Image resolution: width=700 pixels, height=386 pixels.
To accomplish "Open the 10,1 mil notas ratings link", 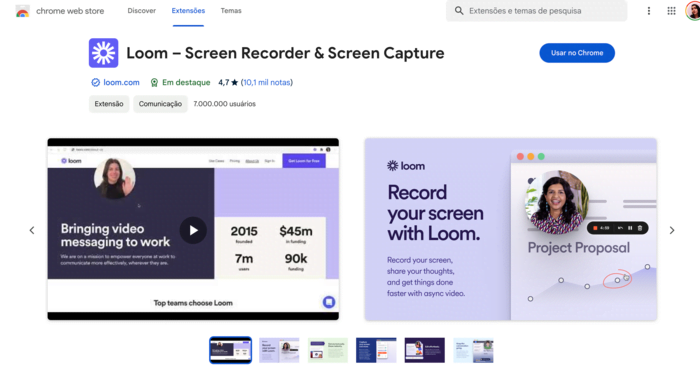I will [267, 83].
